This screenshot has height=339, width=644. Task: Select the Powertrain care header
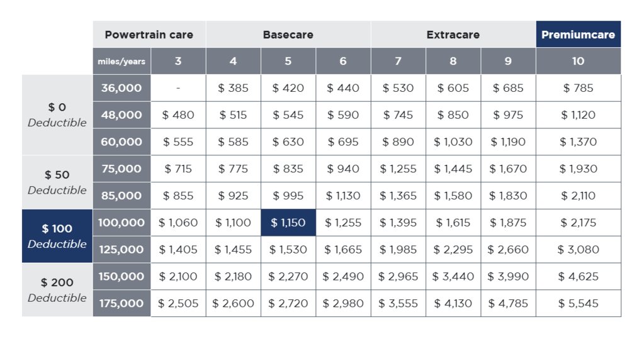149,35
